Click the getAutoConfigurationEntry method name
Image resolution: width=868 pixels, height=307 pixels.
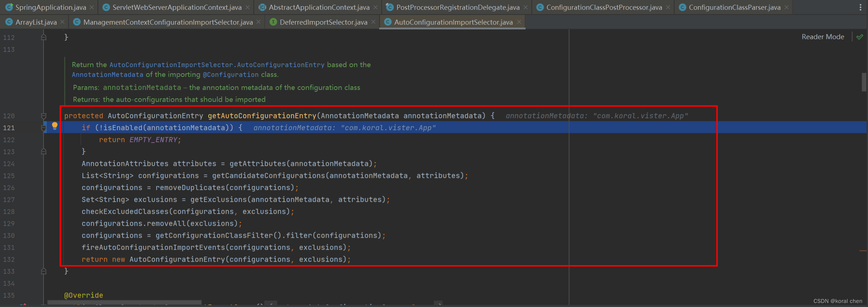[262, 116]
